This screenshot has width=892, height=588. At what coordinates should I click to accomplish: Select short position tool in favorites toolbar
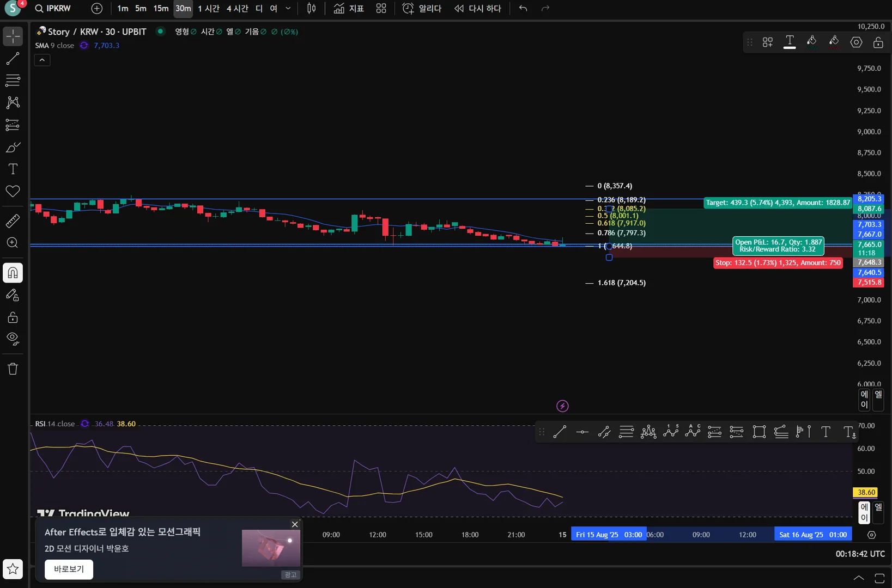(737, 432)
